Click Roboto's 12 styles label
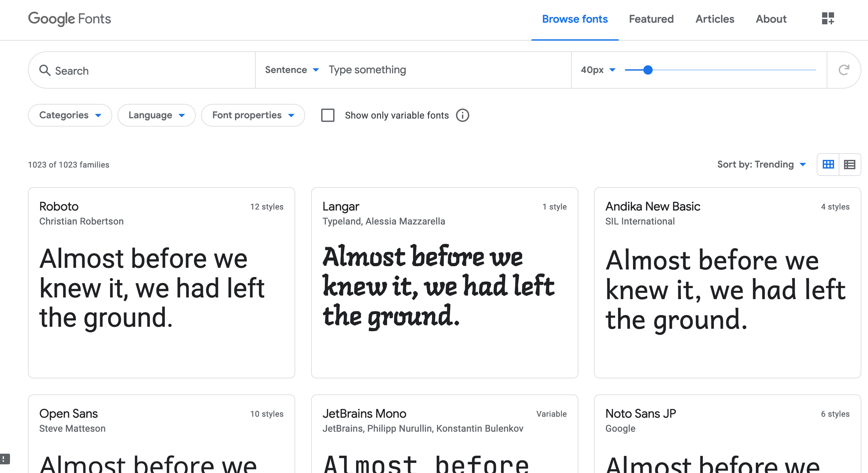Screen dimensions: 868x473 click(x=267, y=207)
